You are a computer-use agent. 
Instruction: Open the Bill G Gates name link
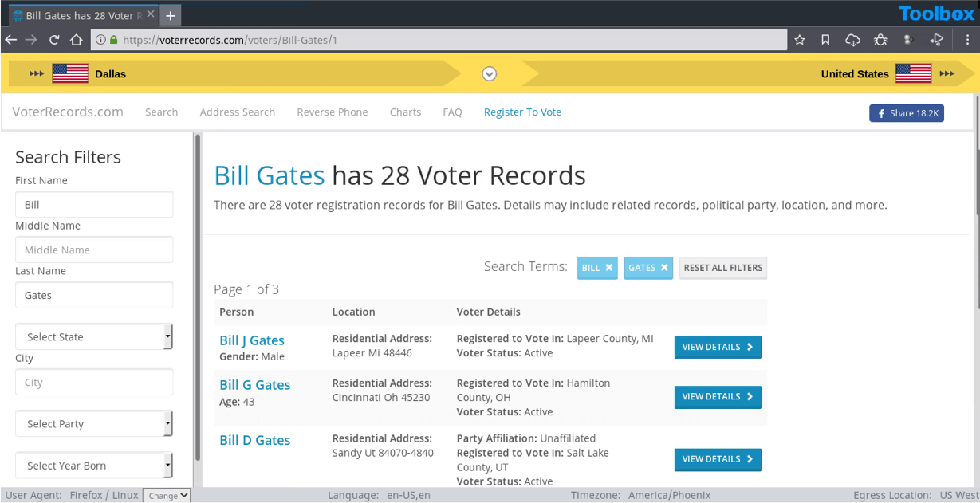(255, 385)
